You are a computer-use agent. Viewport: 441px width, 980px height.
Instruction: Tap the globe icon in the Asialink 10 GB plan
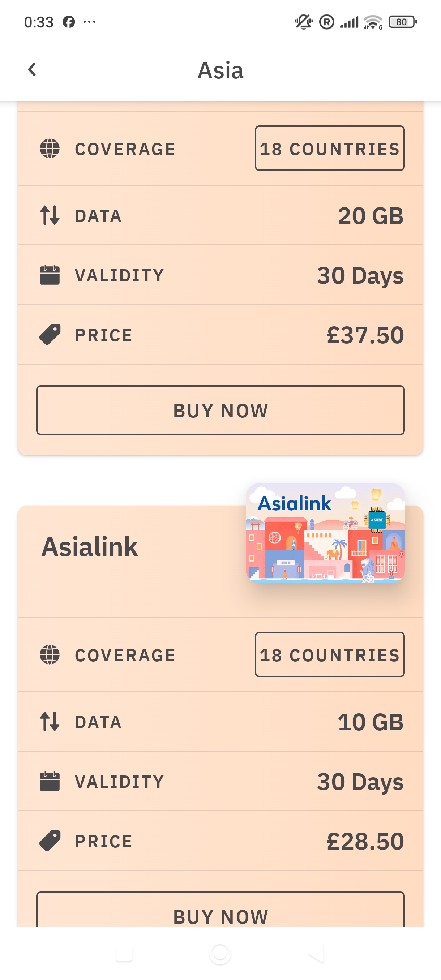[x=50, y=655]
